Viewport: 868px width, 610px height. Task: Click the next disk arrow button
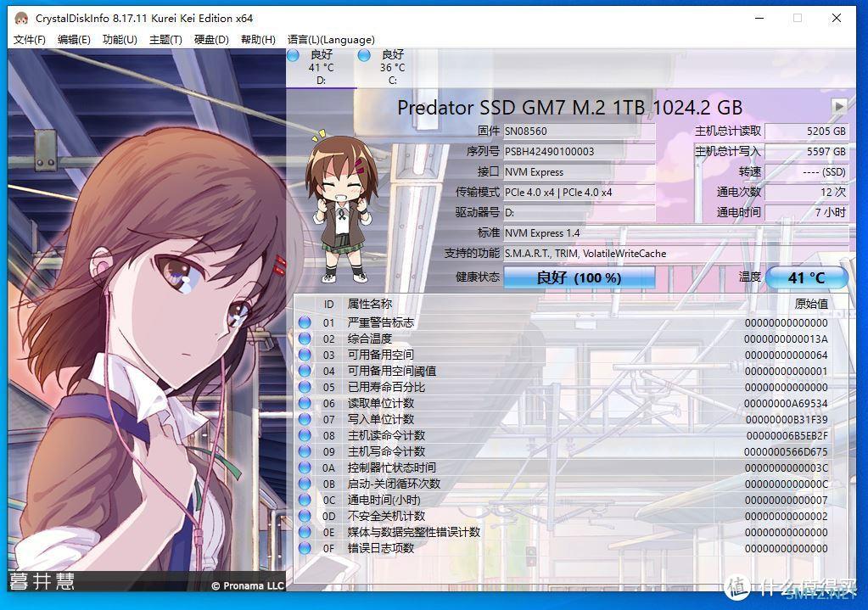click(x=839, y=106)
